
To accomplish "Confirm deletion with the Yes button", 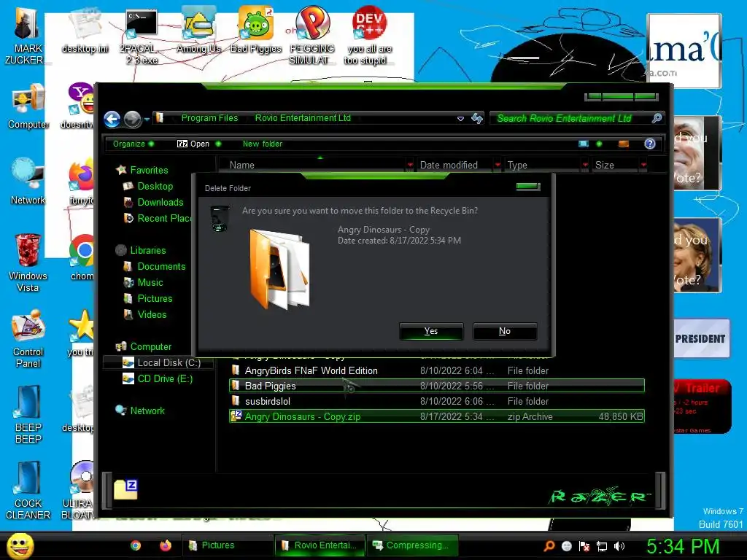I will [431, 331].
